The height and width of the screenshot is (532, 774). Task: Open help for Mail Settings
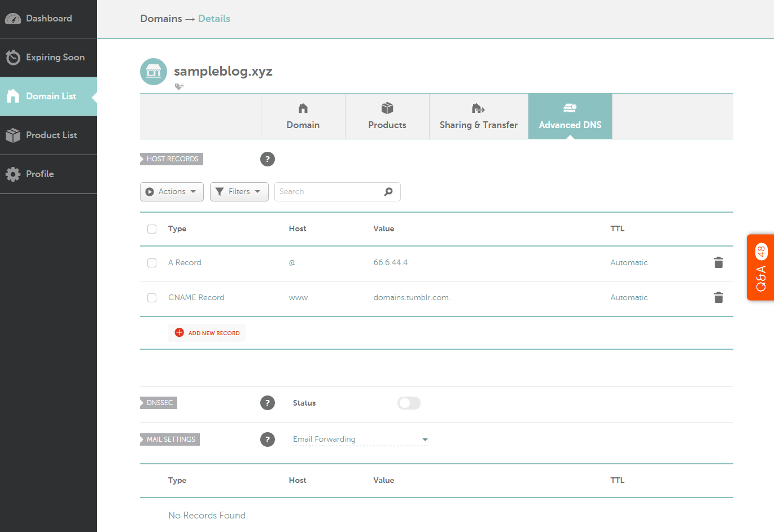coord(268,439)
